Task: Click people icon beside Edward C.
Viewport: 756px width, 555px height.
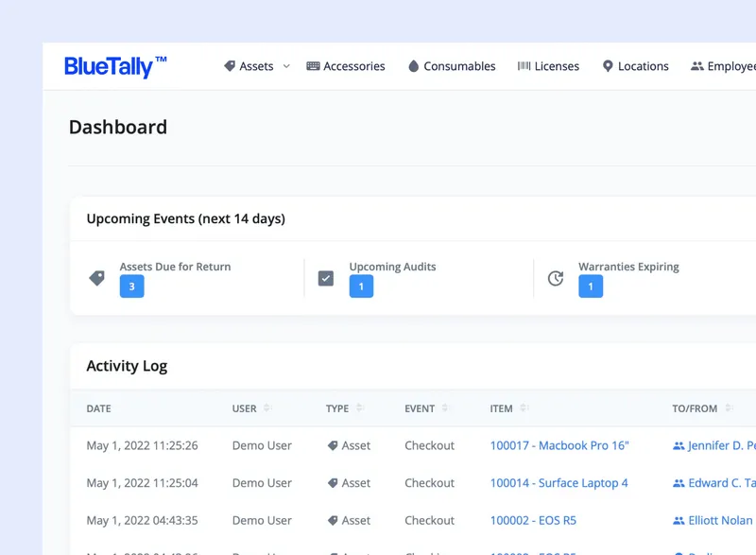Action: 679,483
